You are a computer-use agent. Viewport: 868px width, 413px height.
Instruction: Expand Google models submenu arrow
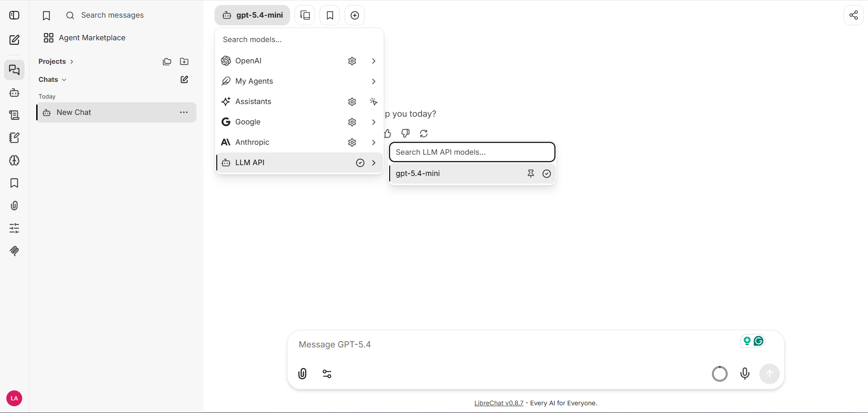tap(374, 122)
